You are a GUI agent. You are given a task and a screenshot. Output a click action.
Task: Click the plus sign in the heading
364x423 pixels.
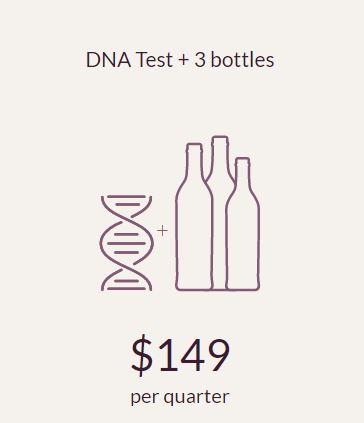(183, 61)
